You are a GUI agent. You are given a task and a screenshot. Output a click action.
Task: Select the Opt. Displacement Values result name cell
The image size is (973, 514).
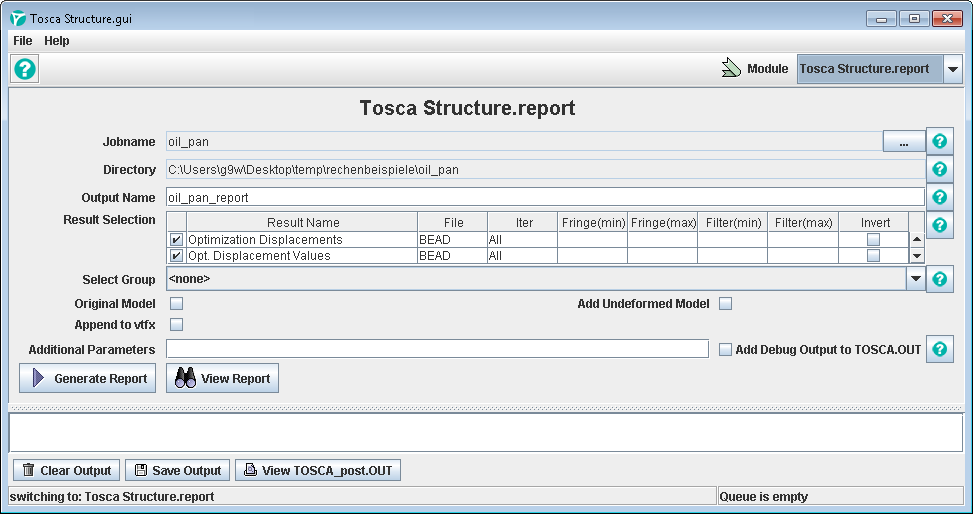[x=302, y=256]
